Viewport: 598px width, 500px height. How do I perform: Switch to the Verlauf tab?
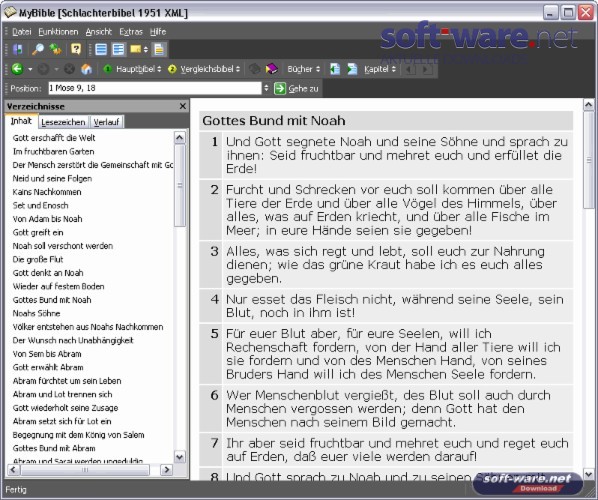point(106,122)
